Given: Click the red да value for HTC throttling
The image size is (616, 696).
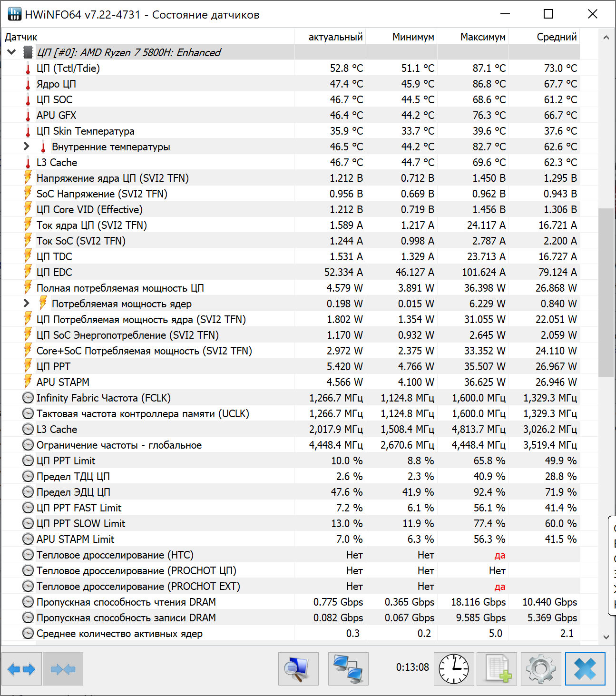Looking at the screenshot, I should click(x=499, y=555).
